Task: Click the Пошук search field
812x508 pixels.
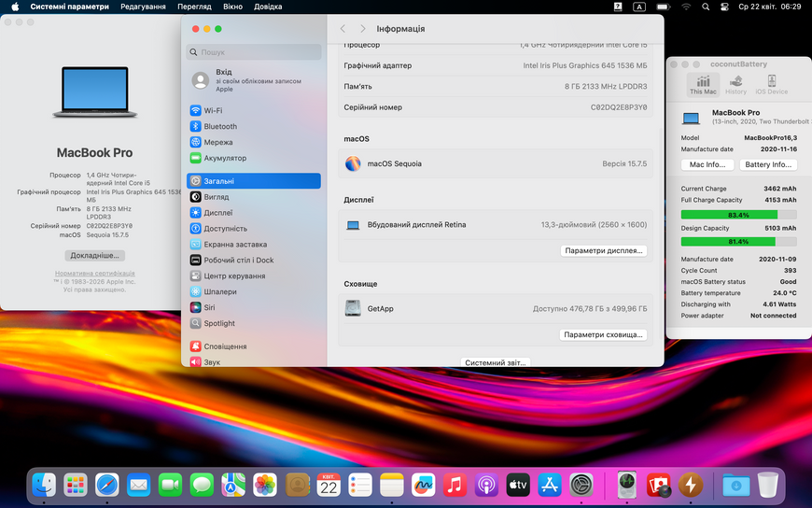Action: 254,52
